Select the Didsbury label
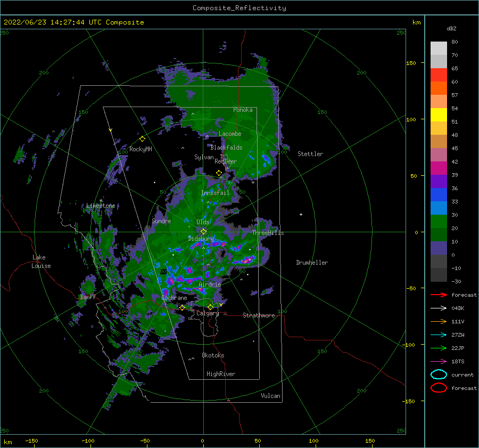Screen dimensions: 479x448 coord(201,239)
